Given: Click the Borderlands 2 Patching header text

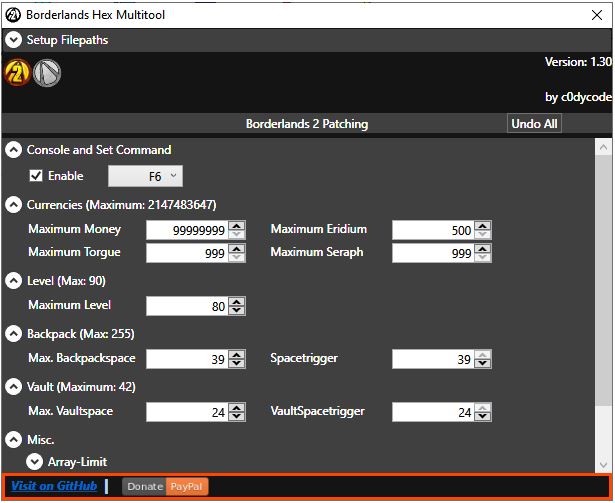Looking at the screenshot, I should 307,124.
